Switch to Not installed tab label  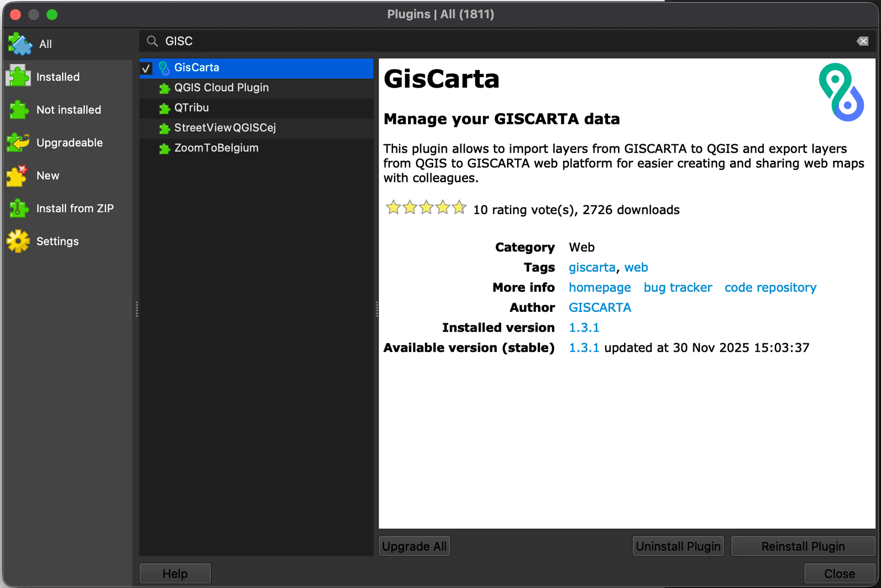pyautogui.click(x=69, y=110)
